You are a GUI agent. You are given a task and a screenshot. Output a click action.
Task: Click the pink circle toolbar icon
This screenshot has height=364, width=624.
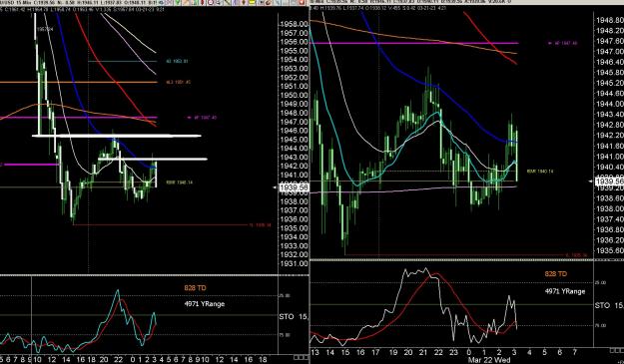(211, 2)
